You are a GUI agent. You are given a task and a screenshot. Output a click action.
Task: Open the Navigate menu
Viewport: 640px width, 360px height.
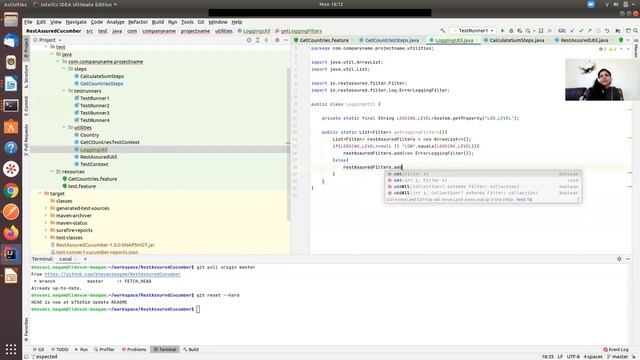pyautogui.click(x=76, y=22)
